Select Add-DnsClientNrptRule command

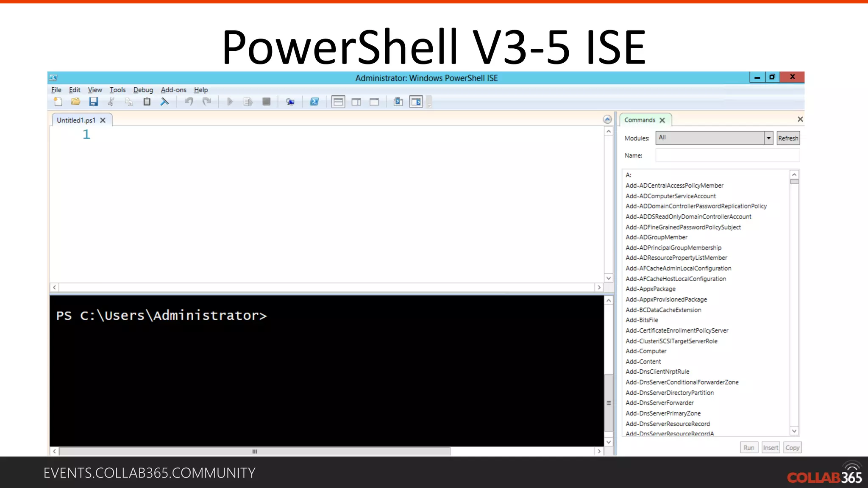[657, 372]
